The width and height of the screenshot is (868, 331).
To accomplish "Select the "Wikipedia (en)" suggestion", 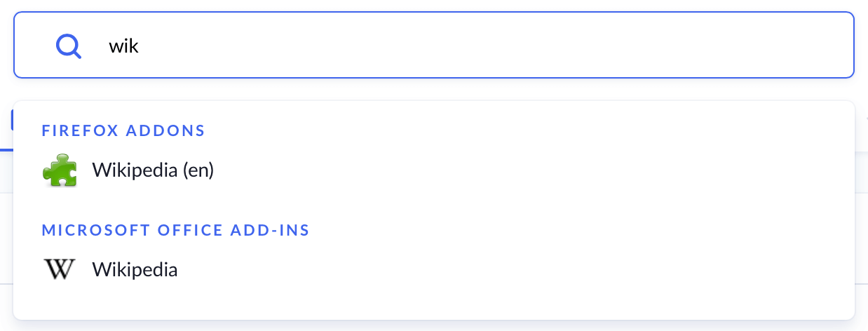I will [x=152, y=170].
